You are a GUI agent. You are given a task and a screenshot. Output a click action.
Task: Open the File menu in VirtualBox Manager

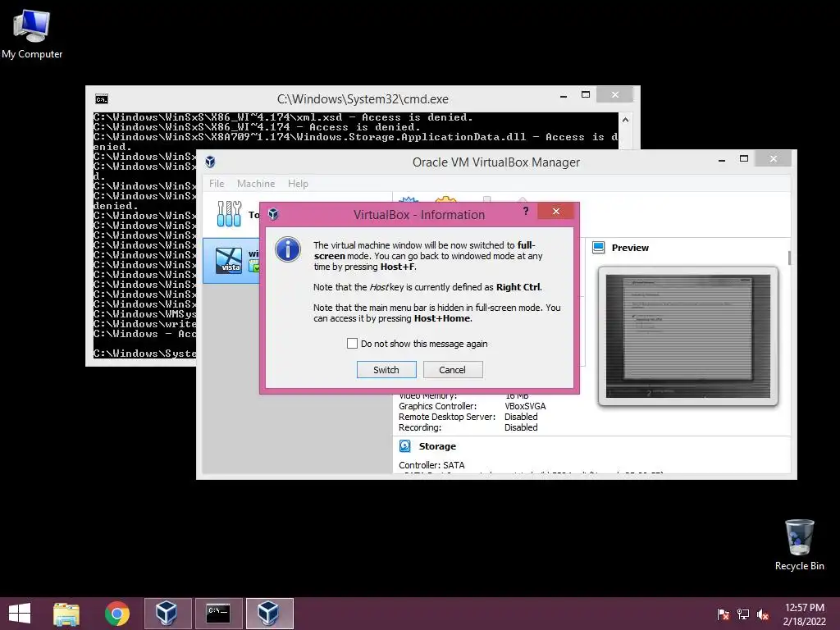pyautogui.click(x=217, y=183)
